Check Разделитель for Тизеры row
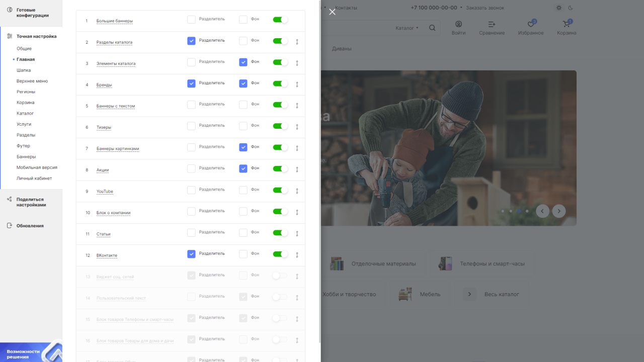The image size is (644, 362). coord(191,126)
